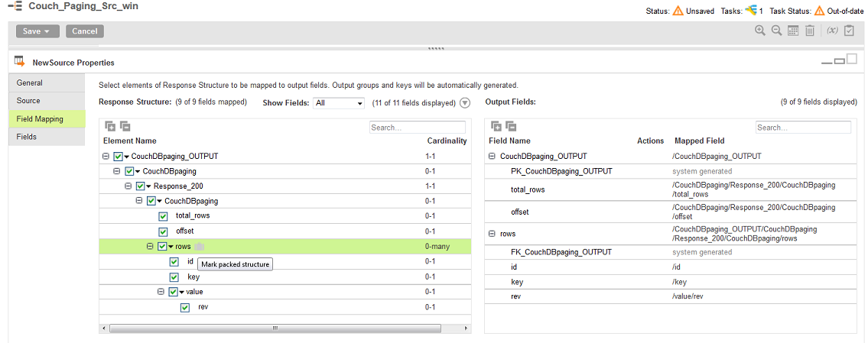
Task: Open the grid arrange icon
Action: click(793, 31)
